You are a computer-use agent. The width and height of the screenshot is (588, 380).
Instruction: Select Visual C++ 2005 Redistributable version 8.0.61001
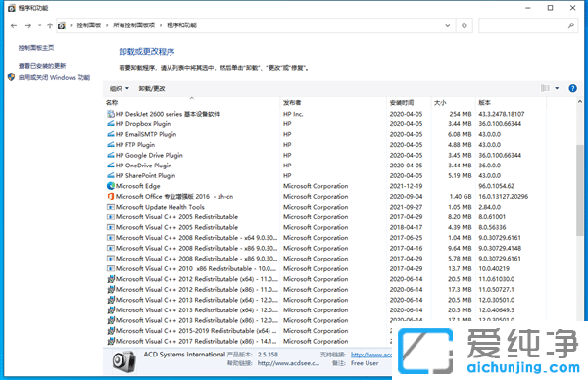click(324, 217)
